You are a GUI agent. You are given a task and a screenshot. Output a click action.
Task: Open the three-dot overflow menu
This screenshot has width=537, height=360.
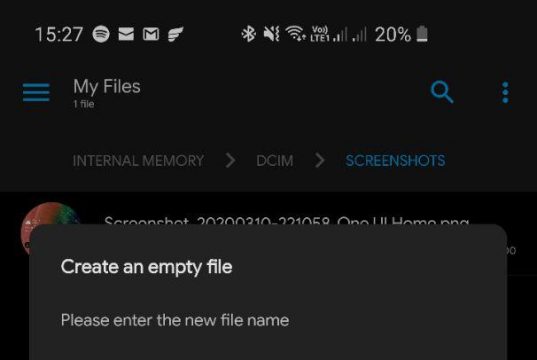(x=505, y=92)
